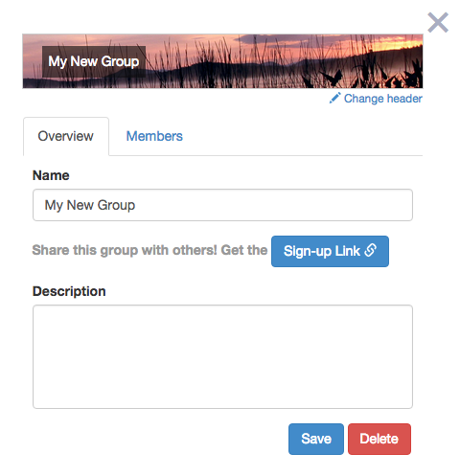Save the group changes
Screen dimensions: 460x476
316,439
